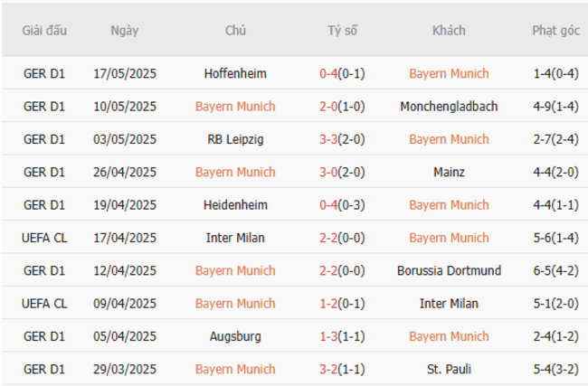Click the 6-5(4-2) corner kick stat

(555, 270)
